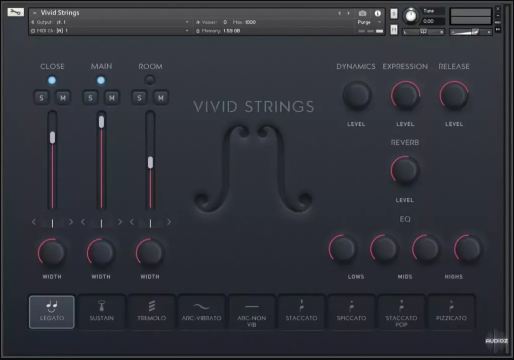
Task: Toggle the Close mic power light
Action: [52, 80]
